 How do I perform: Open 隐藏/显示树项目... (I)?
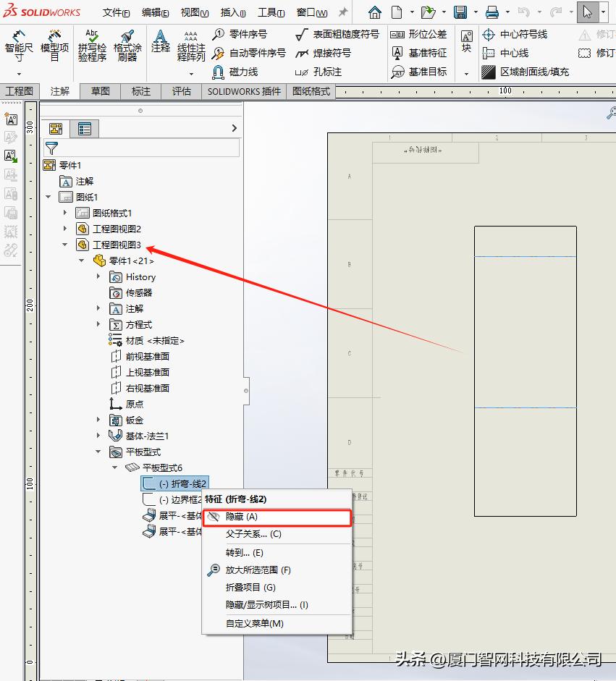point(277,604)
